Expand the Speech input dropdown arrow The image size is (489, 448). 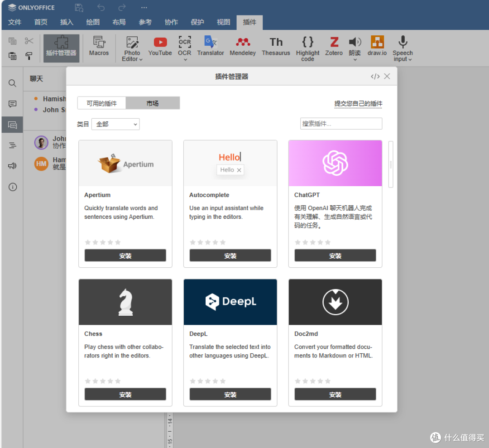coord(410,59)
